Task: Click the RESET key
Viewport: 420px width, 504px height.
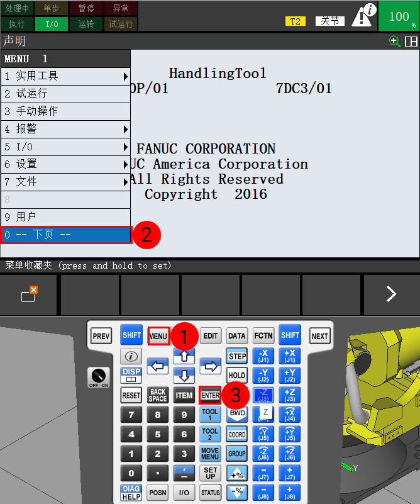Action: tap(131, 395)
